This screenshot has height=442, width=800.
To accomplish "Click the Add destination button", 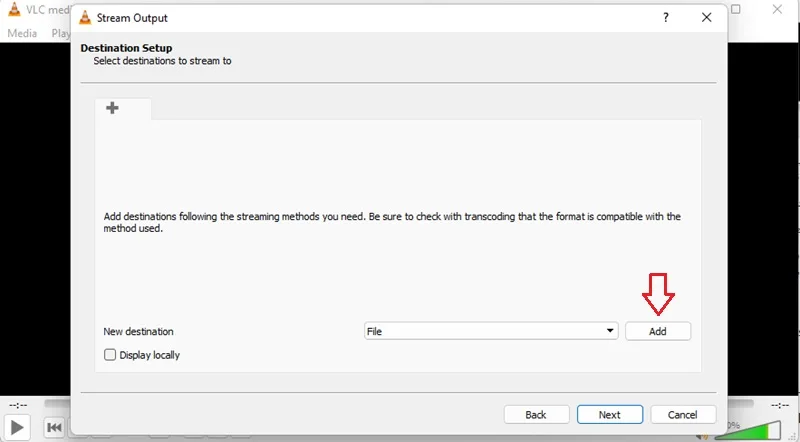I will [658, 331].
